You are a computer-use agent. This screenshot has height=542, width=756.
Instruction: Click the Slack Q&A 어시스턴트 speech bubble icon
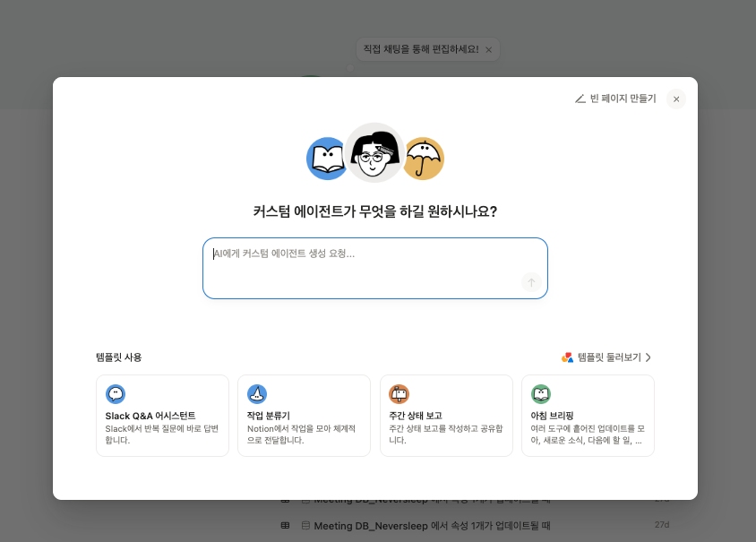pos(114,392)
